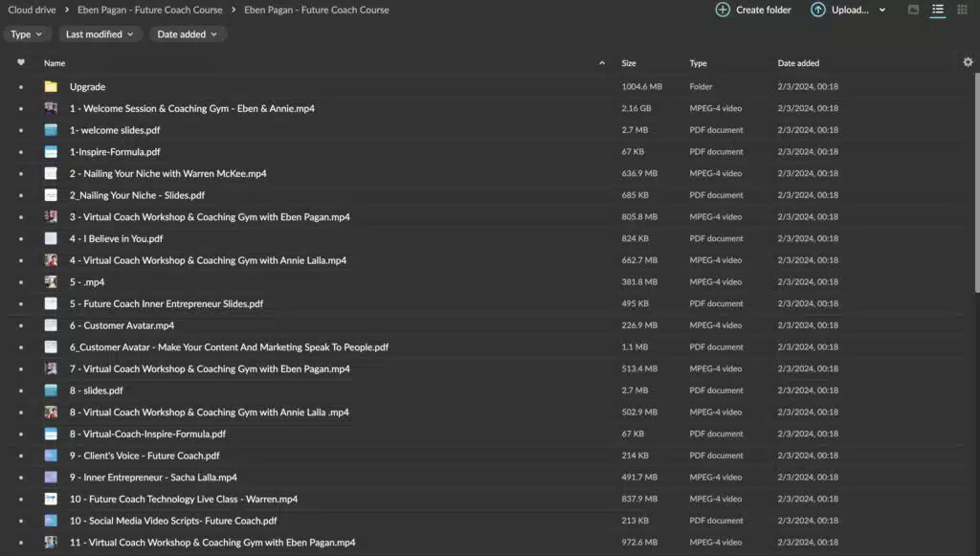980x556 pixels.
Task: Open first Eben Pagan - Future Coach Course breadcrumb
Action: coord(150,10)
